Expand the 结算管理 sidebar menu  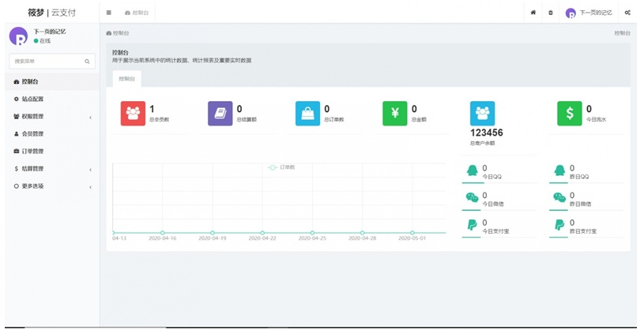click(x=51, y=169)
